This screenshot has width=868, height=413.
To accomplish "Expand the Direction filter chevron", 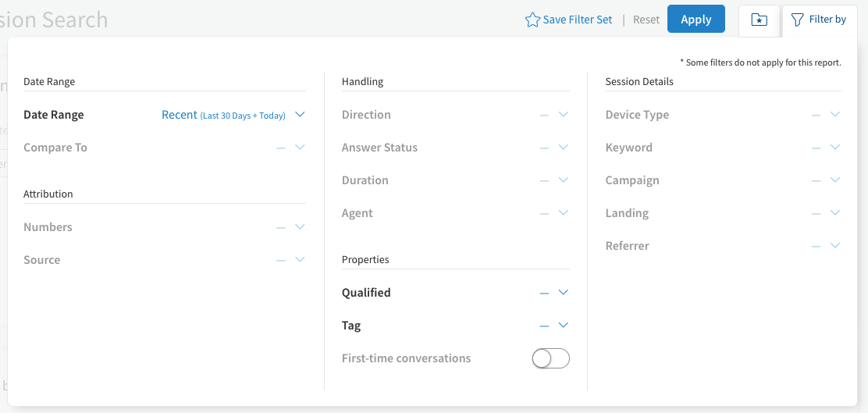I will click(x=564, y=115).
